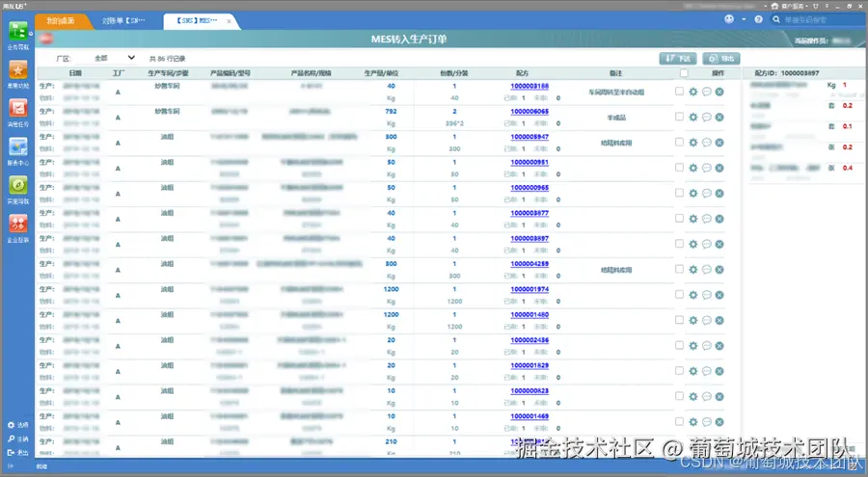Click delete X icon for recipe 1000003877 row

pyautogui.click(x=719, y=219)
